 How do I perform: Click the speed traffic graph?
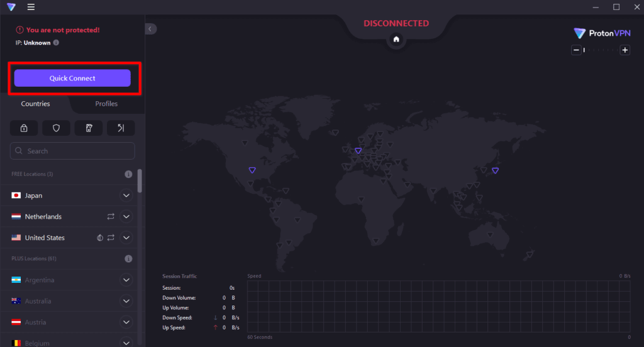[x=438, y=306]
